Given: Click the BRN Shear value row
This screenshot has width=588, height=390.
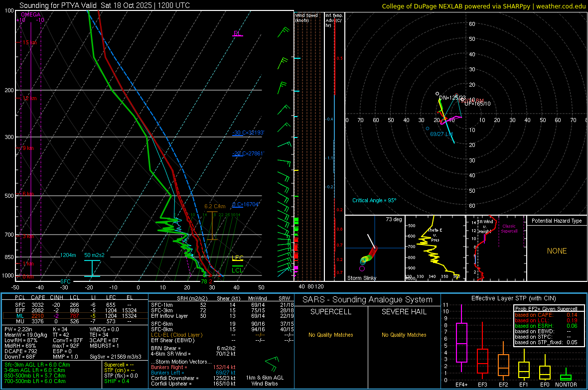Looking at the screenshot, I should click(193, 348).
